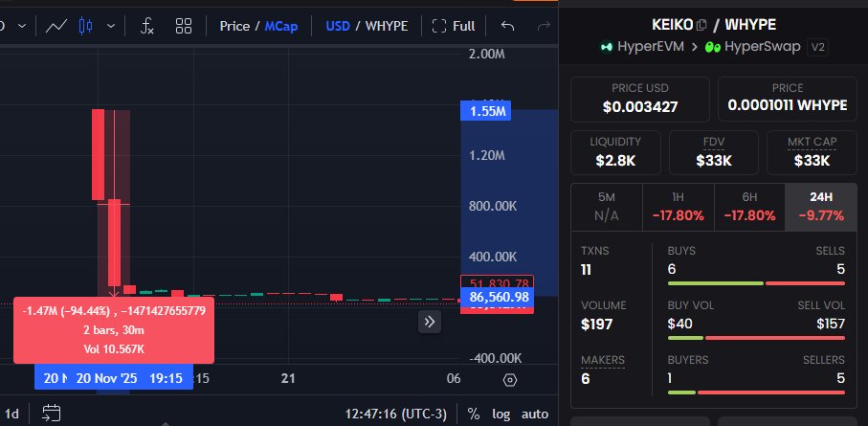Undo the last chart action
This screenshot has height=426, width=868.
507,26
